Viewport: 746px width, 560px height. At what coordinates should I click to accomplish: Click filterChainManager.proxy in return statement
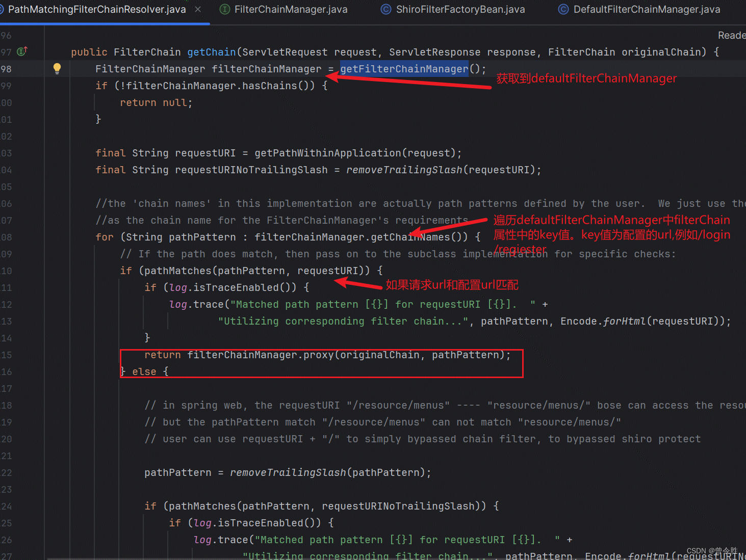coord(261,355)
